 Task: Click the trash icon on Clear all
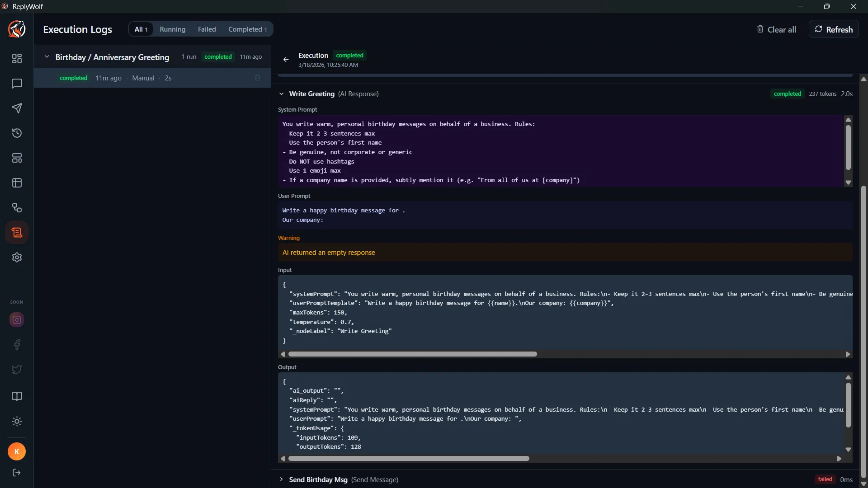click(760, 29)
